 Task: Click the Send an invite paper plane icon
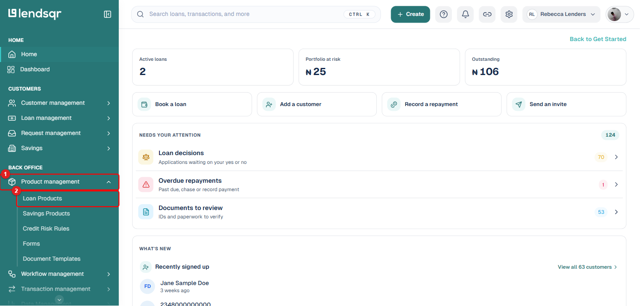point(519,104)
